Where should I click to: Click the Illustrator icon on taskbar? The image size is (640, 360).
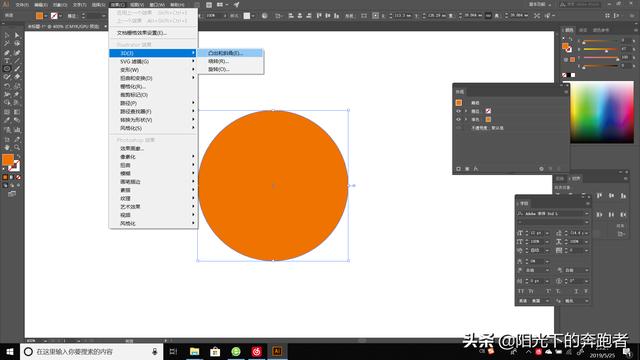pyautogui.click(x=277, y=351)
